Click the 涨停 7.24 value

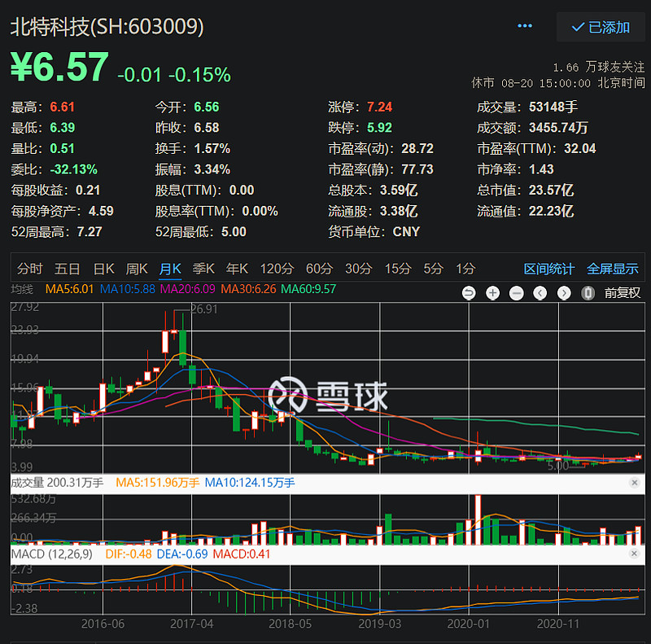[x=379, y=107]
